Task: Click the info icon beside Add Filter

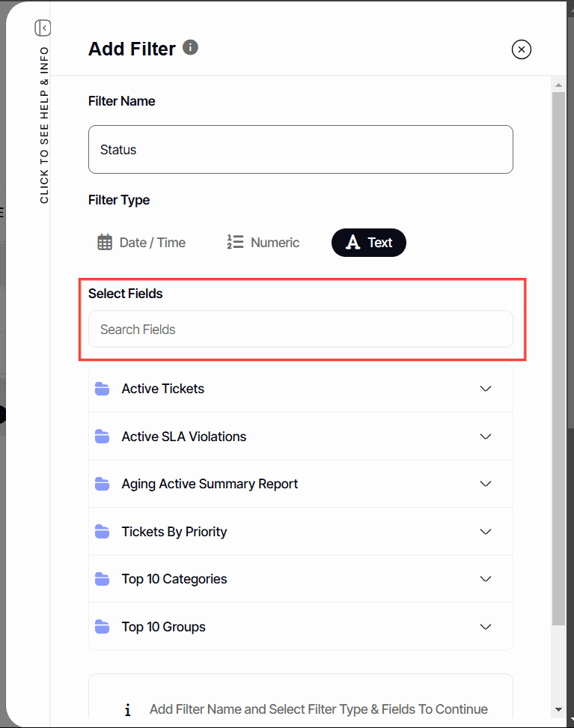Action: [x=191, y=48]
